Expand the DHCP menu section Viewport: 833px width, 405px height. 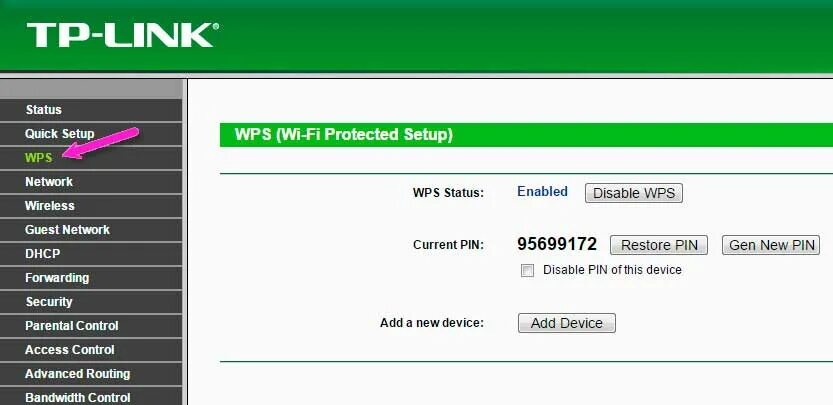click(x=91, y=254)
